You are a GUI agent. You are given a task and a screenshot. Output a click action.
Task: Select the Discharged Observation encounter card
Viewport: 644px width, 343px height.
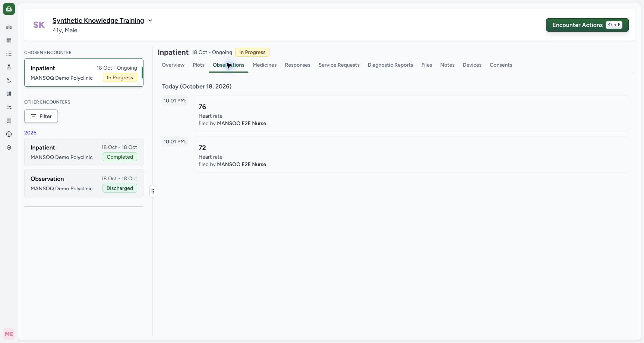tap(84, 183)
